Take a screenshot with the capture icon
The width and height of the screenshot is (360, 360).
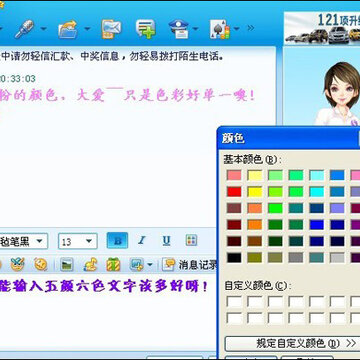[x=137, y=265]
